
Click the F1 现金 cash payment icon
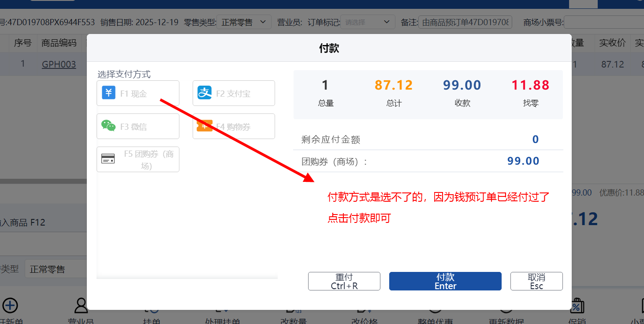[108, 93]
